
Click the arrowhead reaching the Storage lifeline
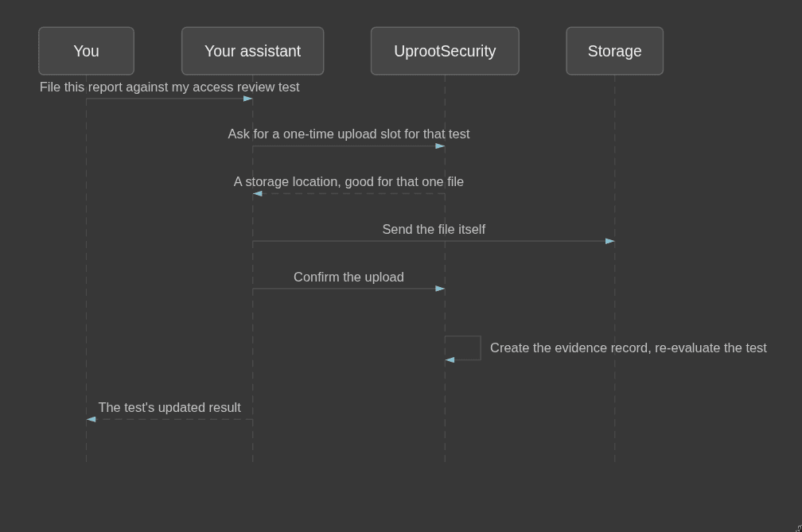coord(610,241)
